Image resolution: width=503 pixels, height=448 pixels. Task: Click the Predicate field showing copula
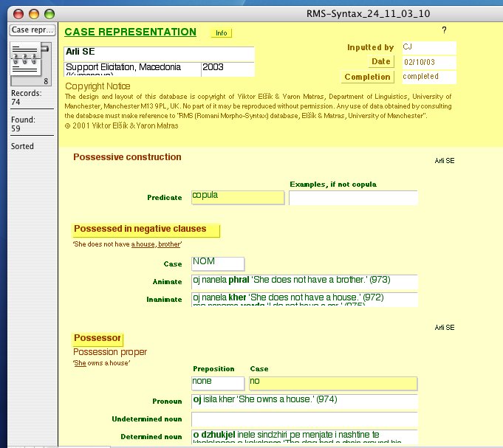(238, 197)
